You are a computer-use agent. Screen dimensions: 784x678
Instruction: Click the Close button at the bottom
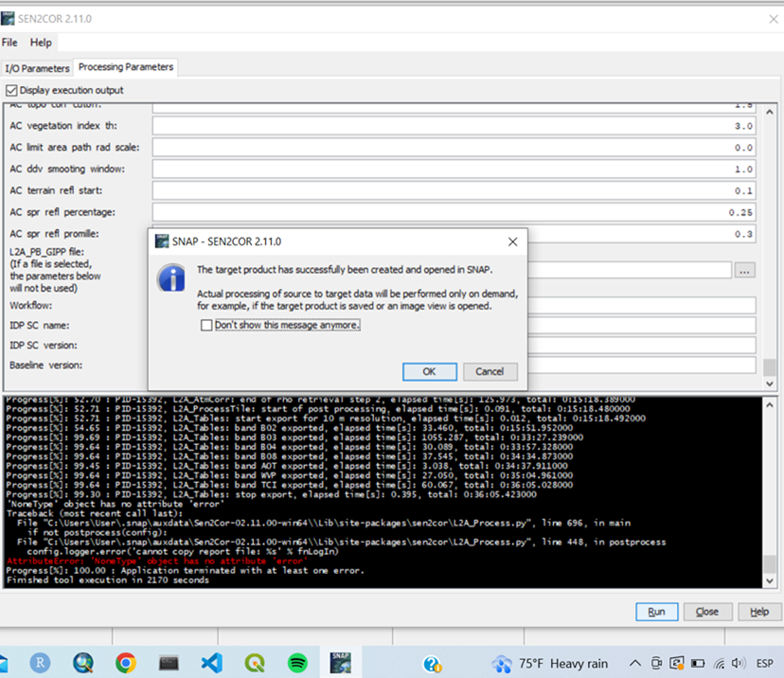click(707, 612)
